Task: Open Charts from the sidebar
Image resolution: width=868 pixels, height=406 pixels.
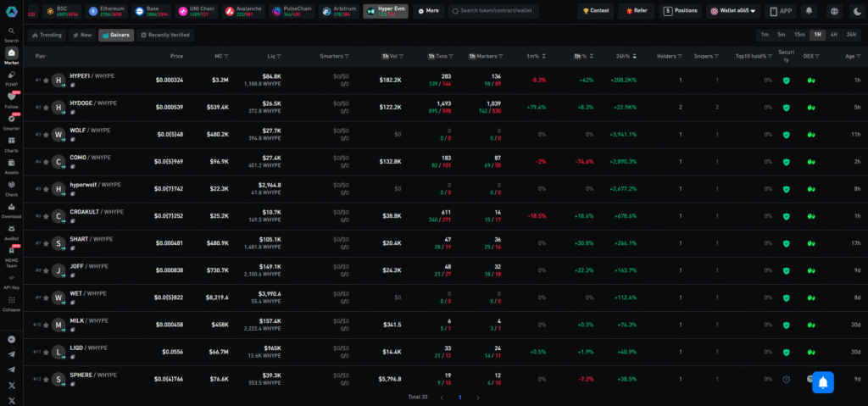Action: pos(12,143)
